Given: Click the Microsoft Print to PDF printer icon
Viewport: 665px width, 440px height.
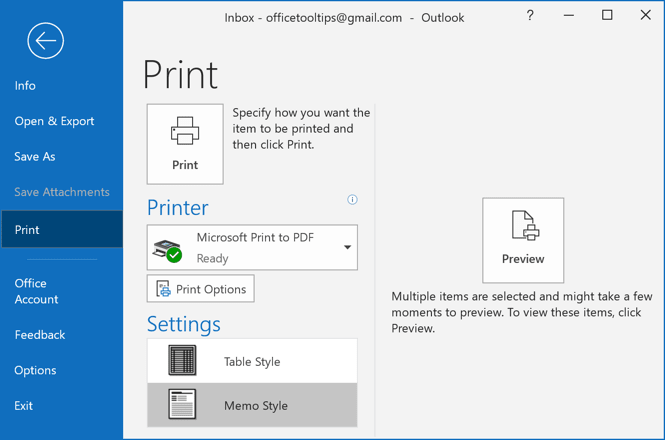Looking at the screenshot, I should [x=168, y=251].
